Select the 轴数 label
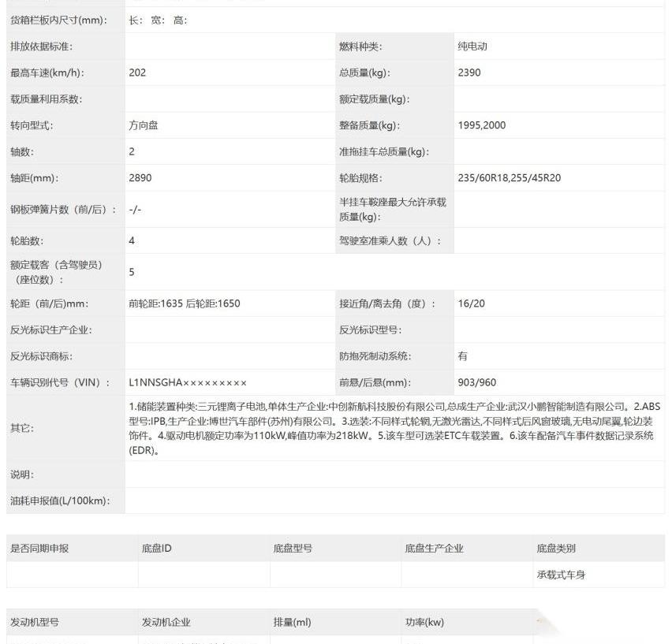The image size is (672, 644). click(x=22, y=151)
